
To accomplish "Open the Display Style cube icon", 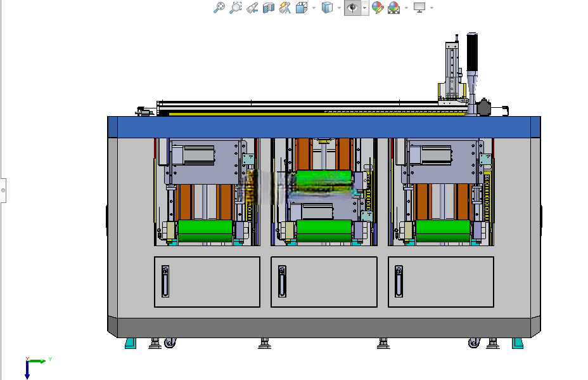I will pos(328,8).
